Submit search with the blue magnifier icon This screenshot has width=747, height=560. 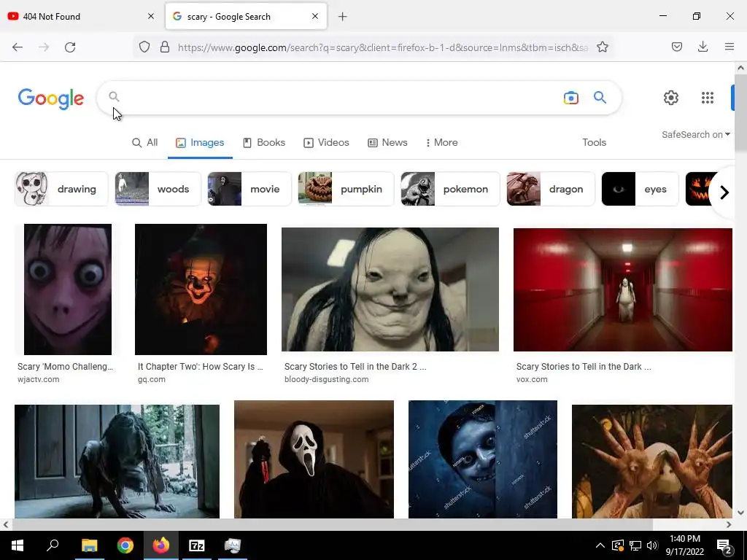coord(600,98)
